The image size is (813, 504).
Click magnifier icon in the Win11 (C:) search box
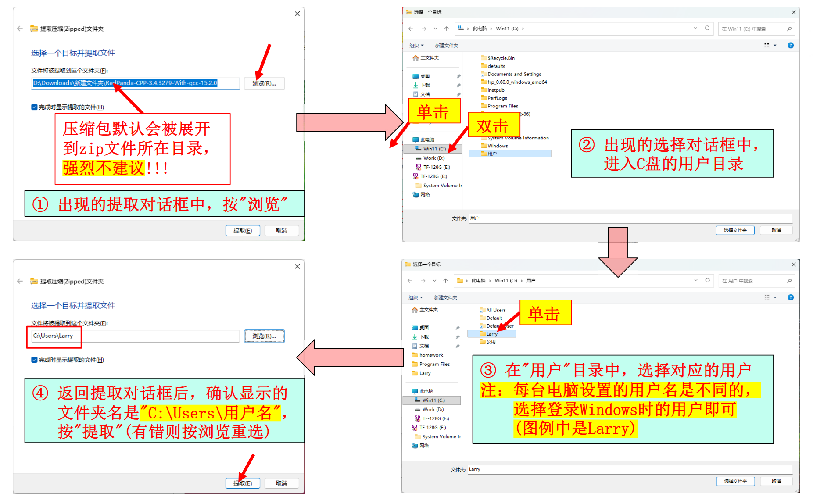pos(789,29)
